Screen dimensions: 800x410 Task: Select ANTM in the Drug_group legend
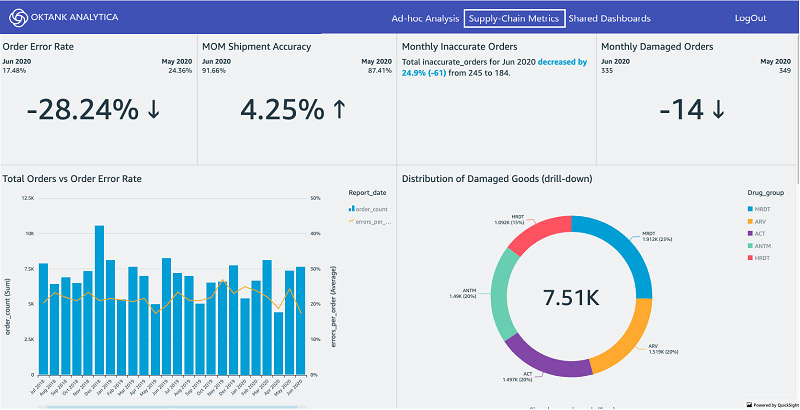(x=758, y=246)
